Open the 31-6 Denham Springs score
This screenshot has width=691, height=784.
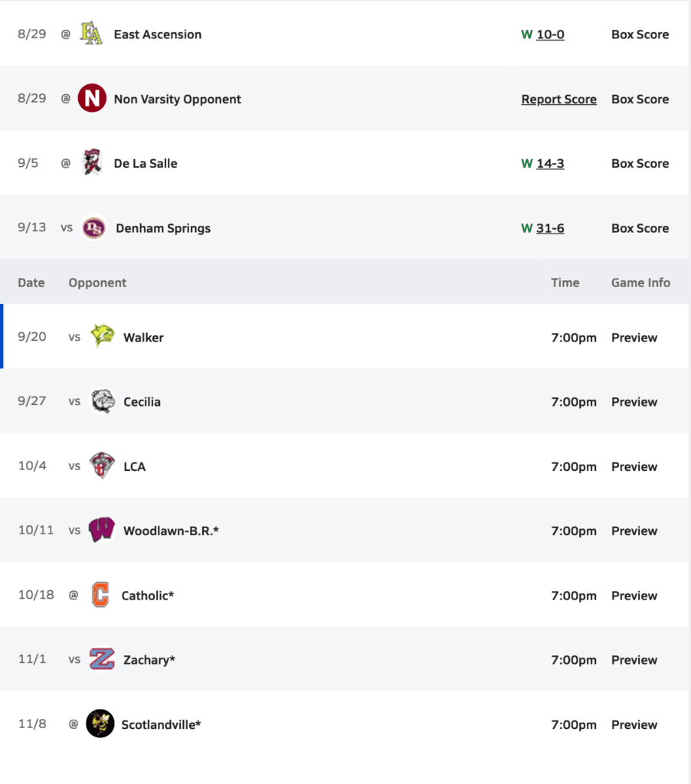coord(550,228)
